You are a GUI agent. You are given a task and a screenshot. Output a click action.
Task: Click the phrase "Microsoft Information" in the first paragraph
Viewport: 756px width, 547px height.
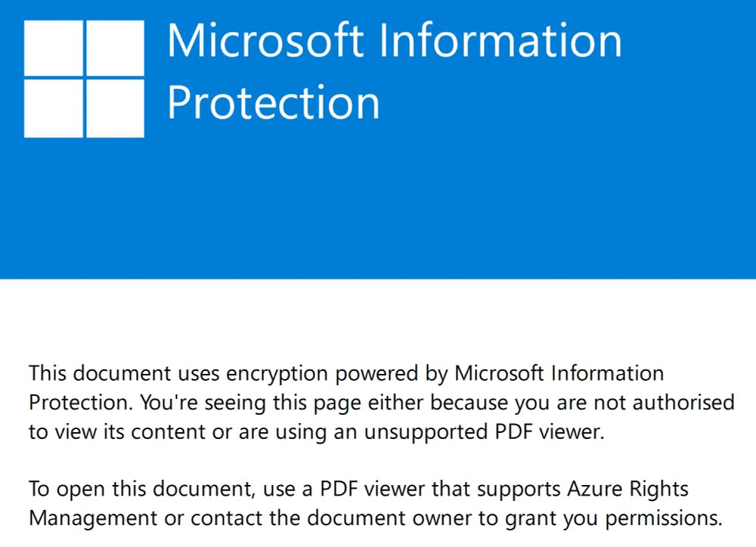tap(559, 373)
